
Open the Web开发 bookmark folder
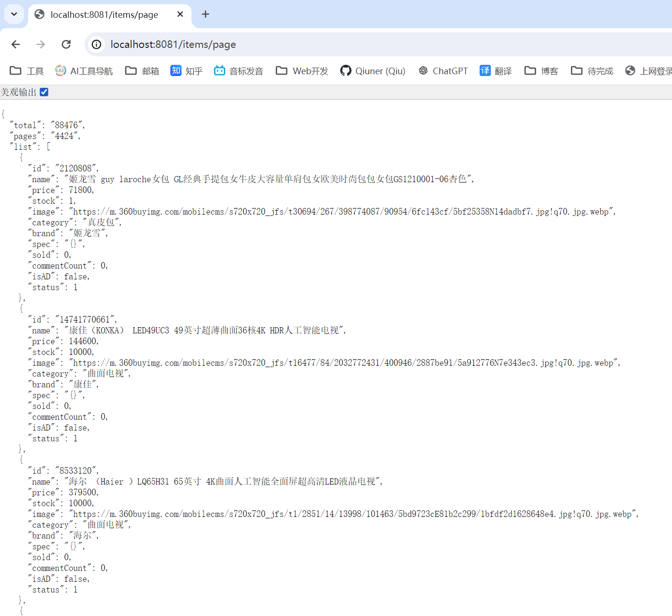302,71
